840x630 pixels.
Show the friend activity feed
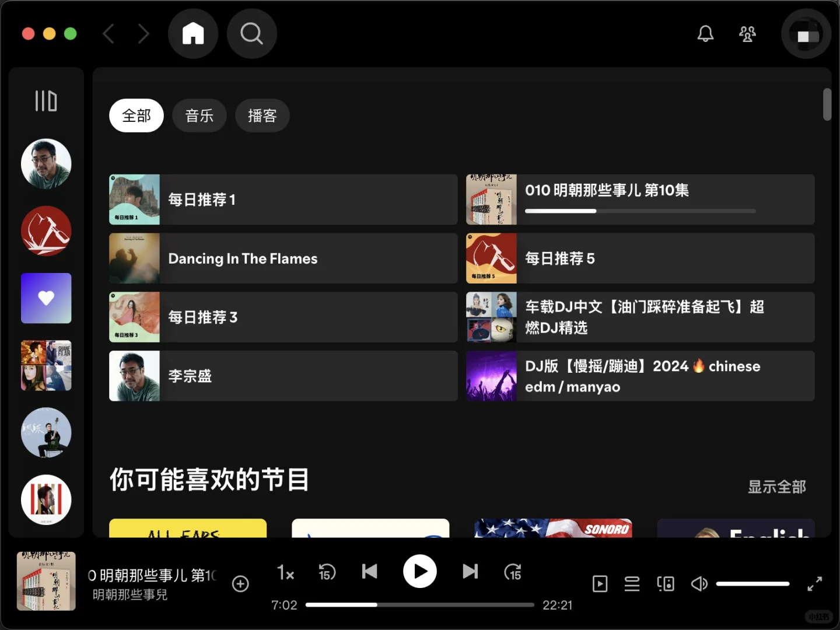tap(747, 33)
